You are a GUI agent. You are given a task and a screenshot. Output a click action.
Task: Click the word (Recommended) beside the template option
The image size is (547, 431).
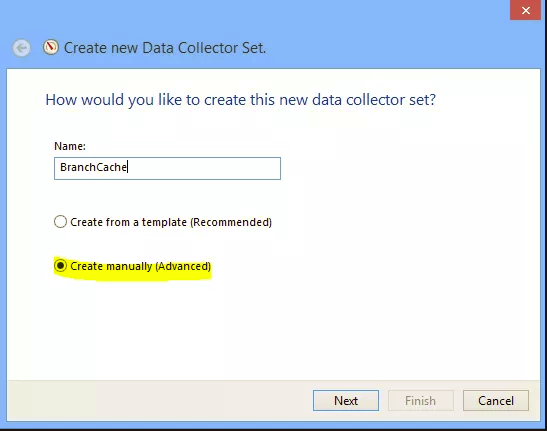tap(231, 222)
